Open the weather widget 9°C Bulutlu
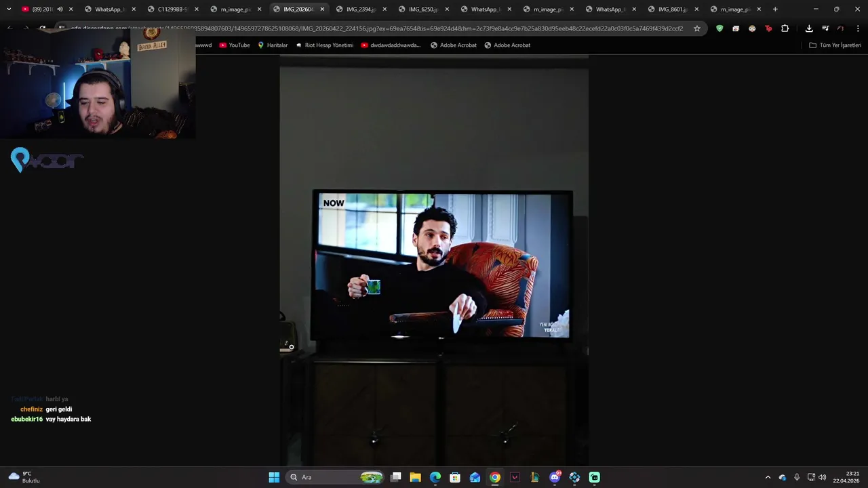Viewport: 868px width, 488px height. click(x=25, y=477)
